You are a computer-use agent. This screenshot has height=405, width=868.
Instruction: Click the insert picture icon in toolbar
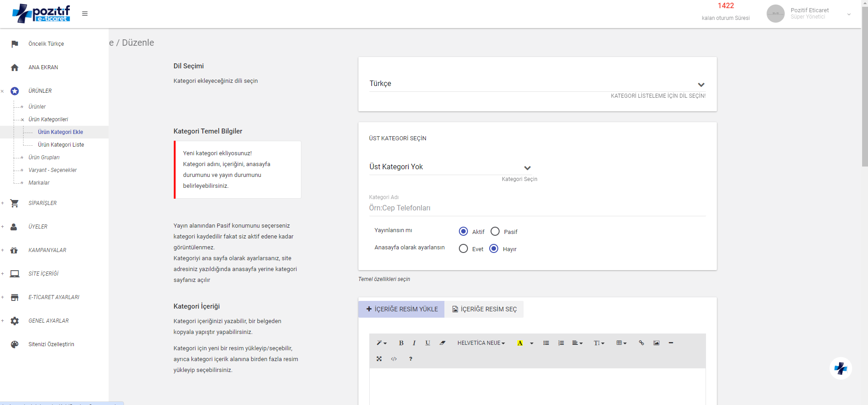point(656,343)
